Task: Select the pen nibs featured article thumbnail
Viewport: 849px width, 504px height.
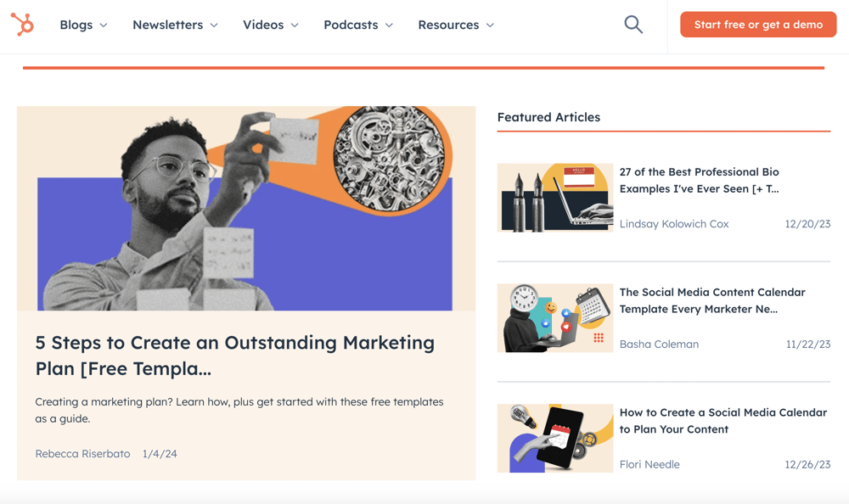Action: (x=554, y=198)
